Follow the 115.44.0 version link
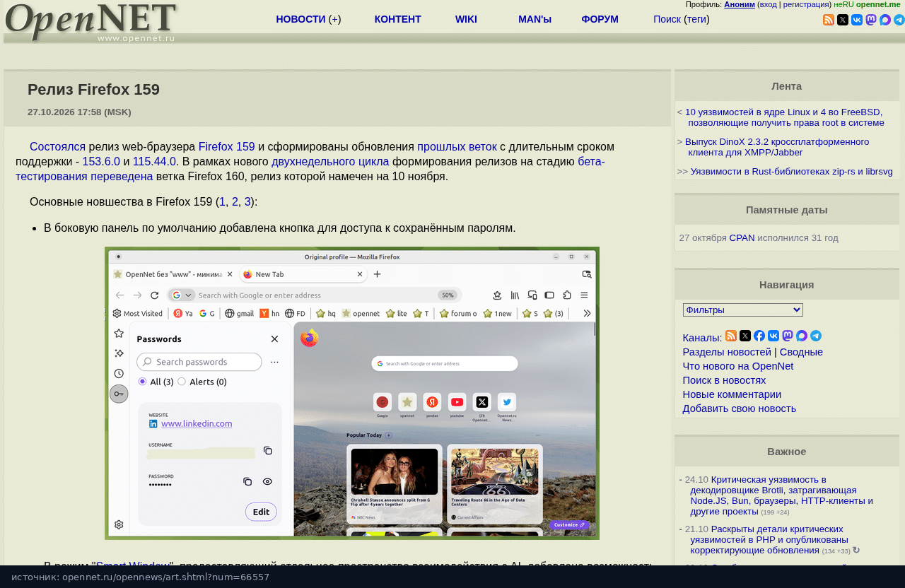905x588 pixels. [x=154, y=161]
